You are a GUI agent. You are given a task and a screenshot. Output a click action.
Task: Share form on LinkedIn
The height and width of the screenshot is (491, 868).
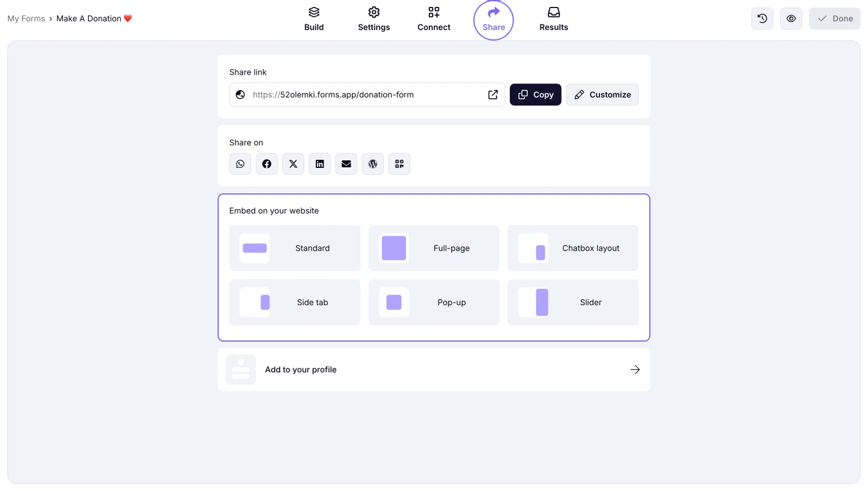[320, 164]
